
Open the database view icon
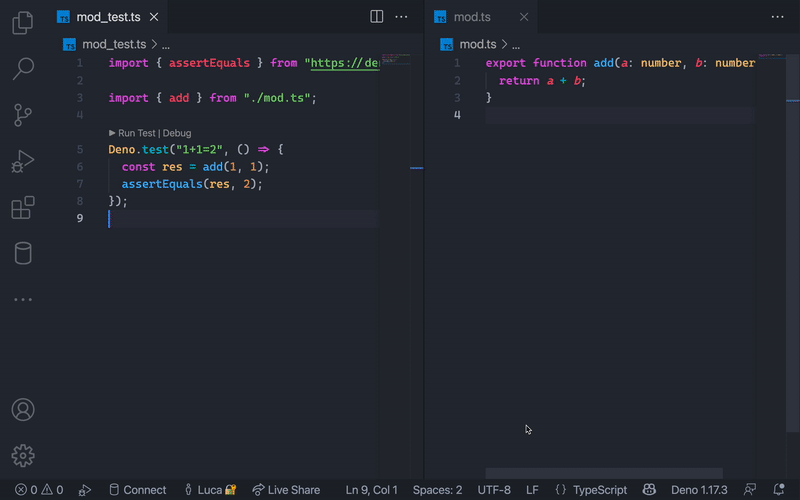[x=22, y=253]
